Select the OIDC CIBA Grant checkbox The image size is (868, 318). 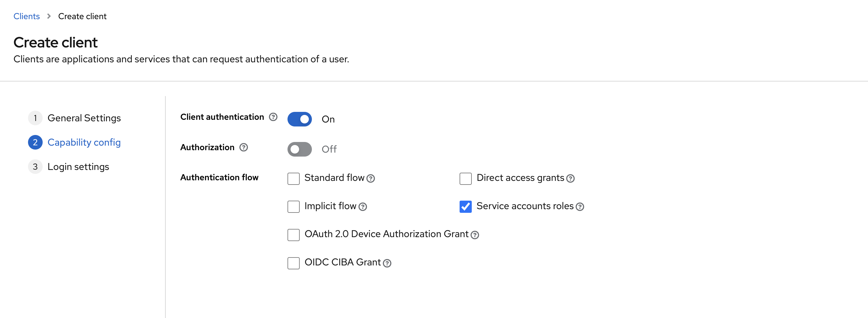[x=293, y=263]
